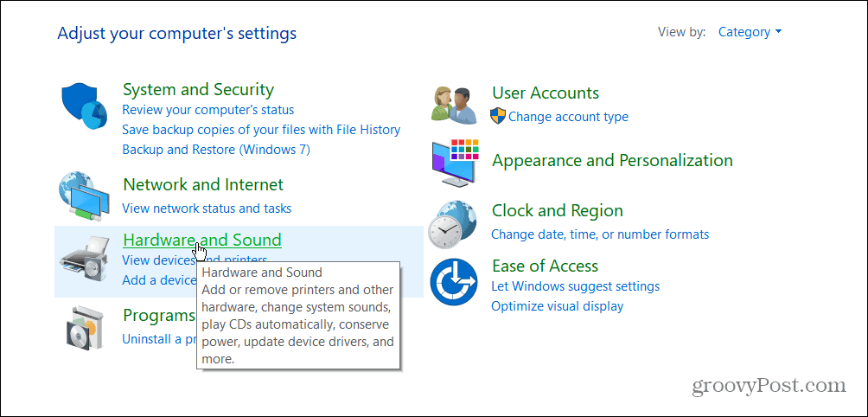Click the Programs disc box icon
The image size is (868, 417).
click(84, 326)
